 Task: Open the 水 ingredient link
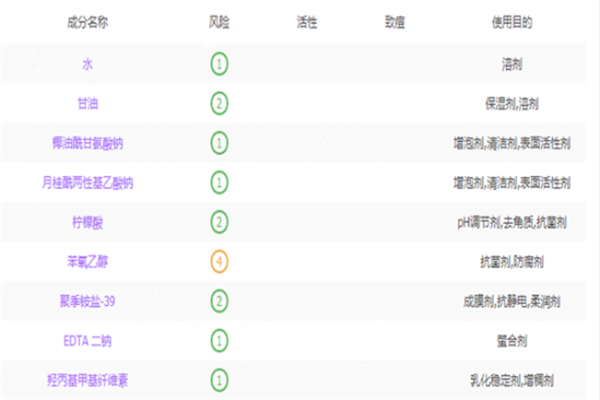click(88, 63)
